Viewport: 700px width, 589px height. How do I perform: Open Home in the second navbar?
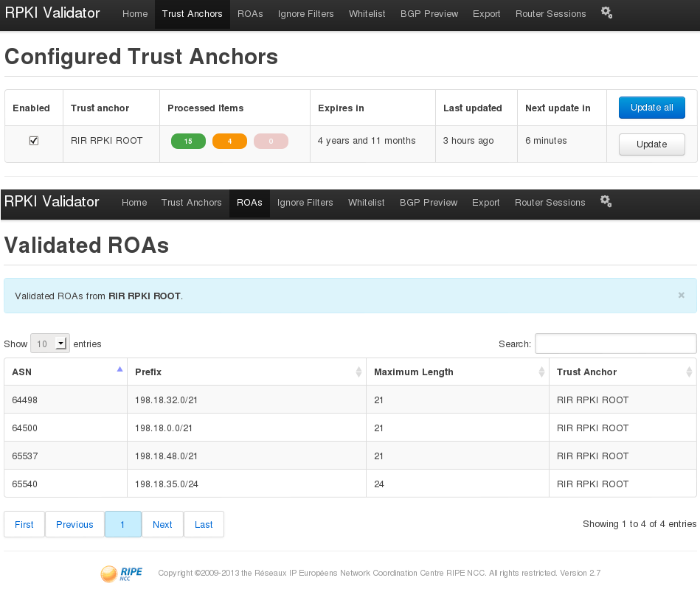pos(134,203)
